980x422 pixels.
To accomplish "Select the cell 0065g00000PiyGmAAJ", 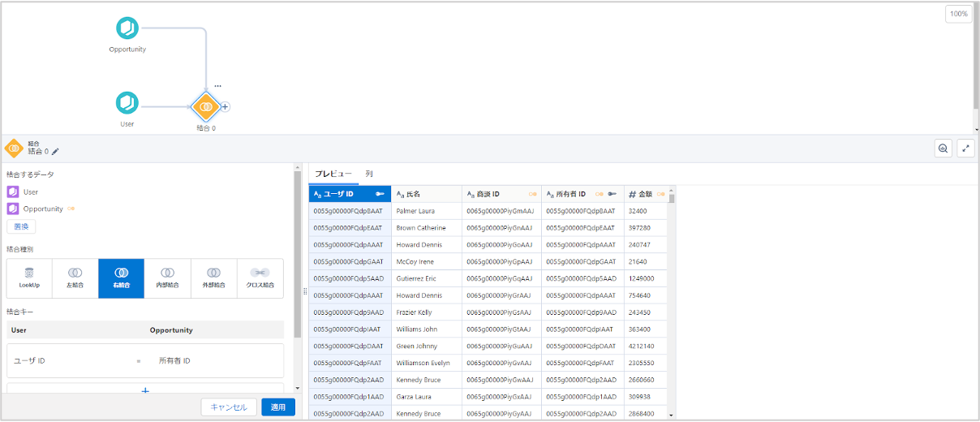I will tap(501, 211).
